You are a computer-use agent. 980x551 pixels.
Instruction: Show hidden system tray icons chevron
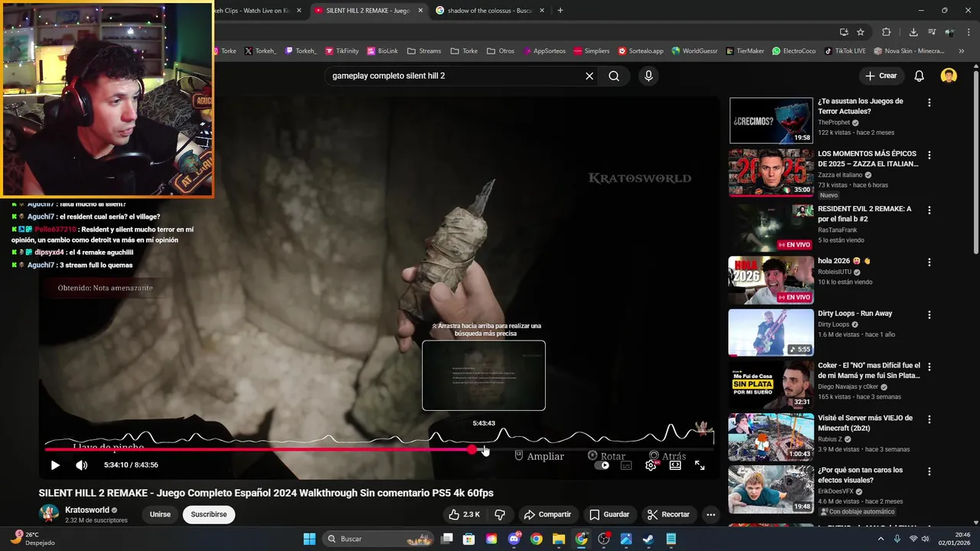point(880,539)
